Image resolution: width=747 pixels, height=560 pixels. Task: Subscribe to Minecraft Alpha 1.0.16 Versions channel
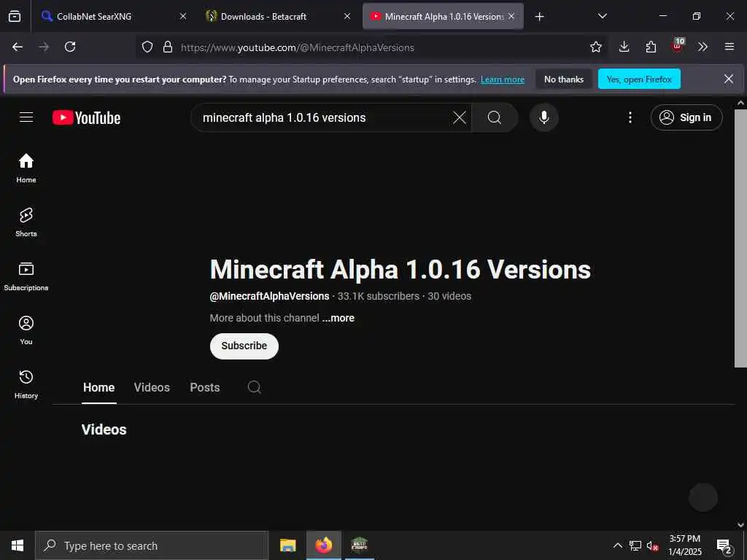point(244,346)
